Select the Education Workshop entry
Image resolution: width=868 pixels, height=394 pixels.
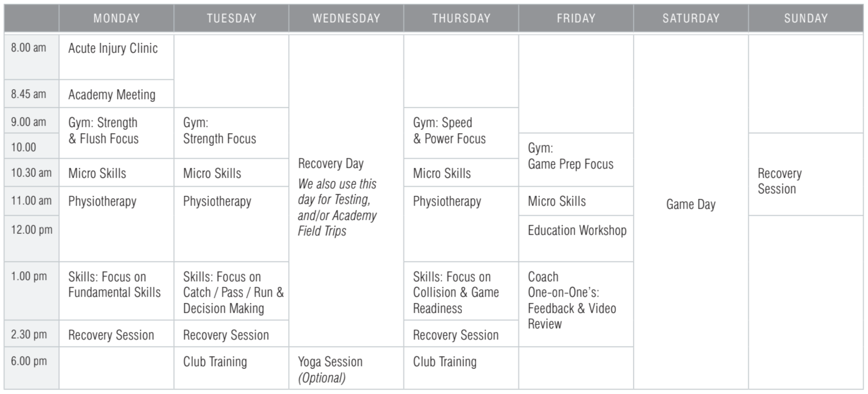click(576, 239)
